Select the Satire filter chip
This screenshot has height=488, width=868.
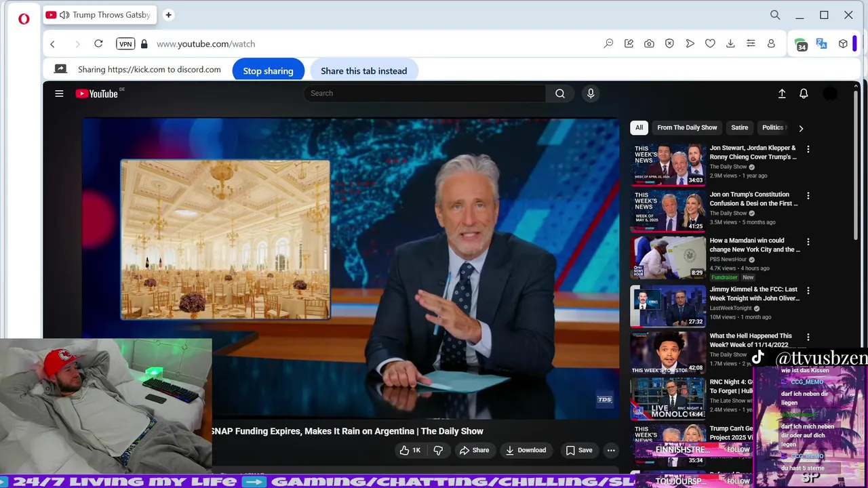[740, 127]
